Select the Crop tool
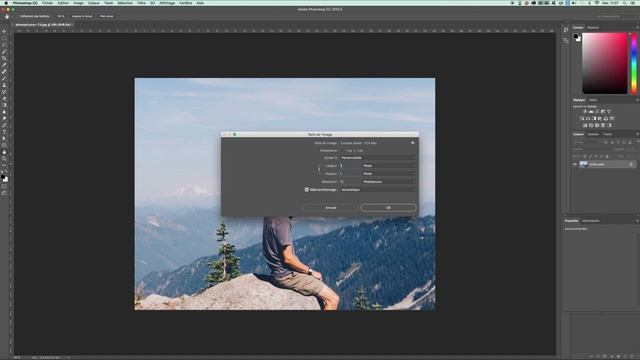Screen dimensions: 640x360 [x=4, y=58]
